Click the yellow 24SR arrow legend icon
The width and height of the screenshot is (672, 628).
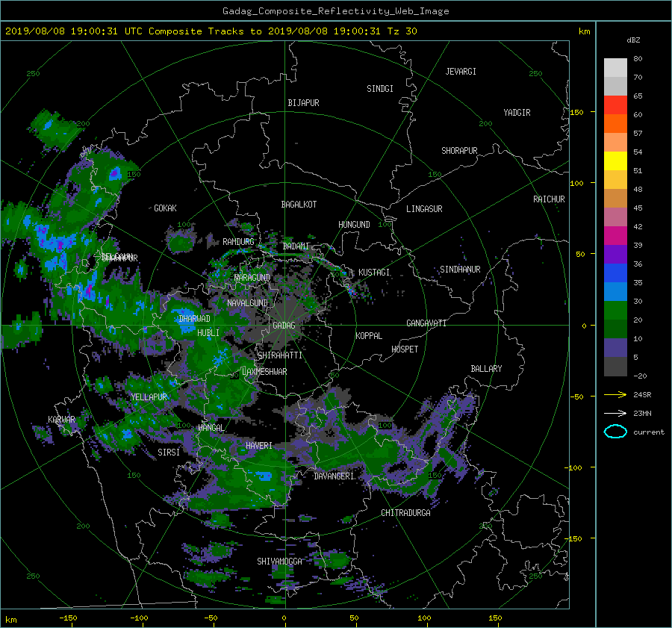(615, 394)
